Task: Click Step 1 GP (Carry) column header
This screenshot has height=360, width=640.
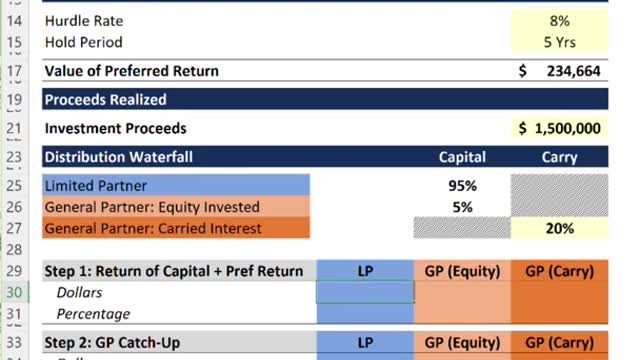Action: pos(559,271)
